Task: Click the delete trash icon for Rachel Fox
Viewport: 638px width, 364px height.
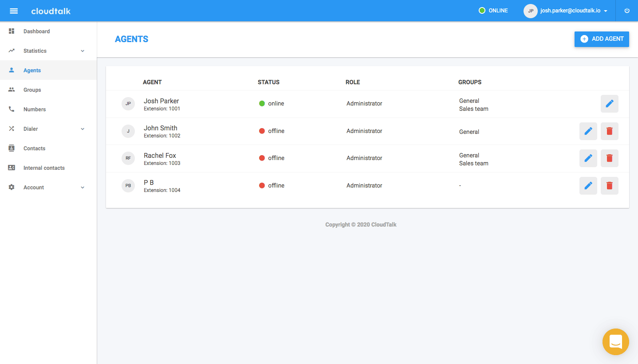Action: click(x=609, y=158)
